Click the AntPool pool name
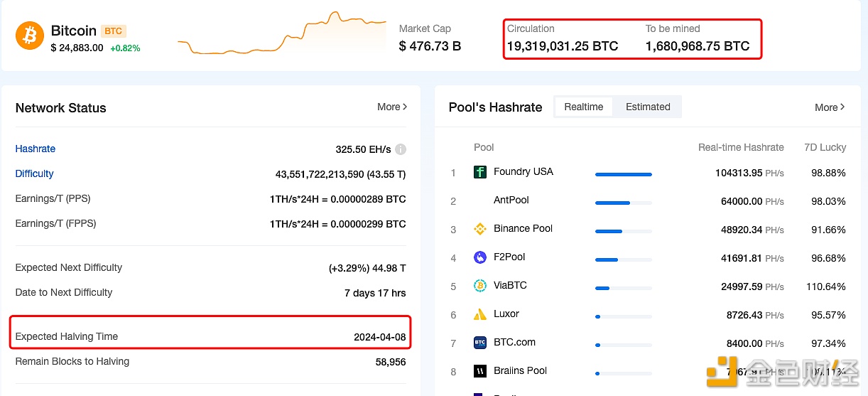Viewport: 868px width, 396px height. coord(511,200)
